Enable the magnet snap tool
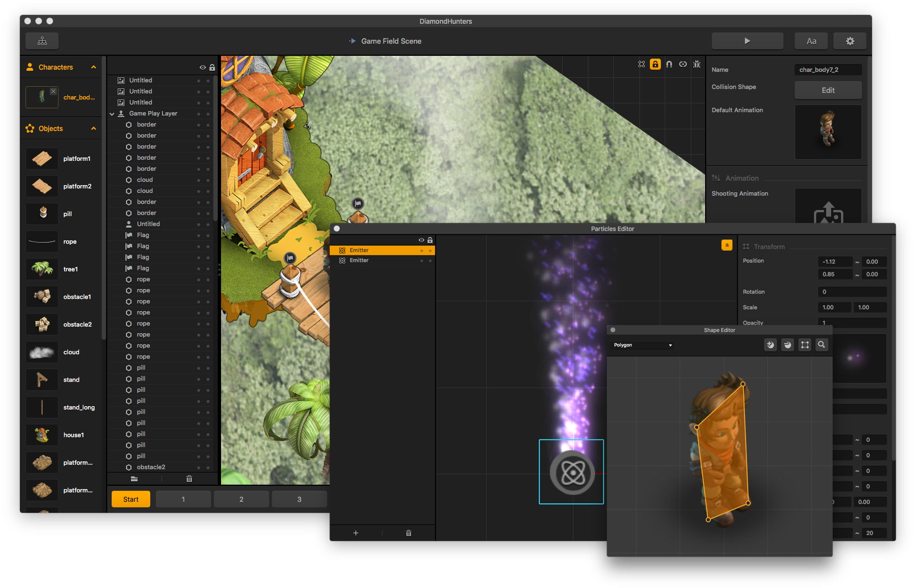The image size is (914, 588). 669,64
